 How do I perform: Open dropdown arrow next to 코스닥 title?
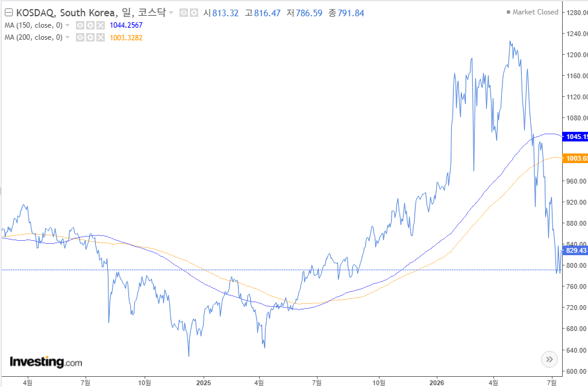click(171, 13)
